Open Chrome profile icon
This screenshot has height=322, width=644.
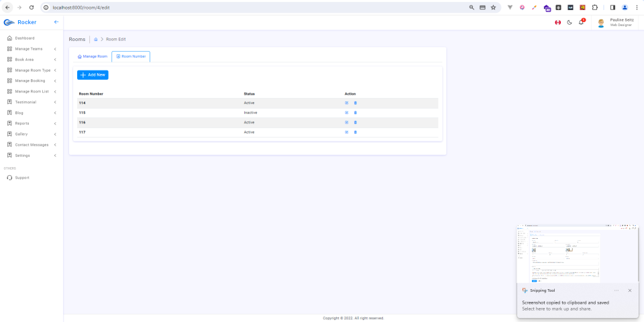pos(625,7)
